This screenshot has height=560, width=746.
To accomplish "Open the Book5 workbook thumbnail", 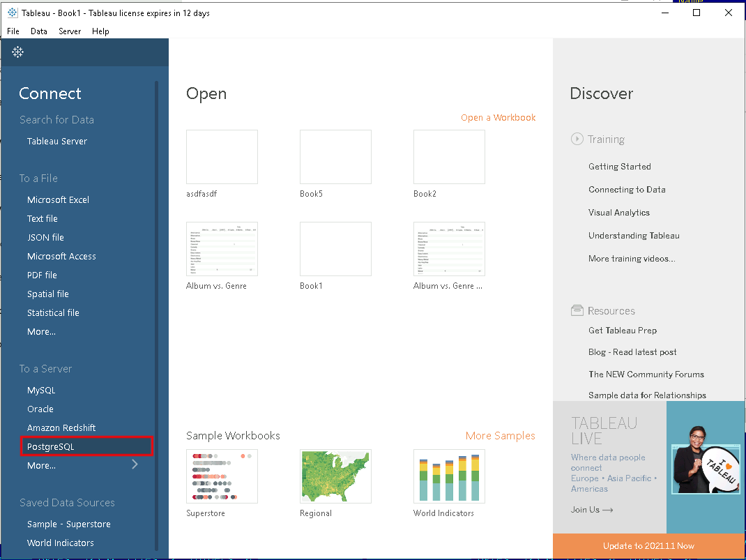I will (335, 156).
